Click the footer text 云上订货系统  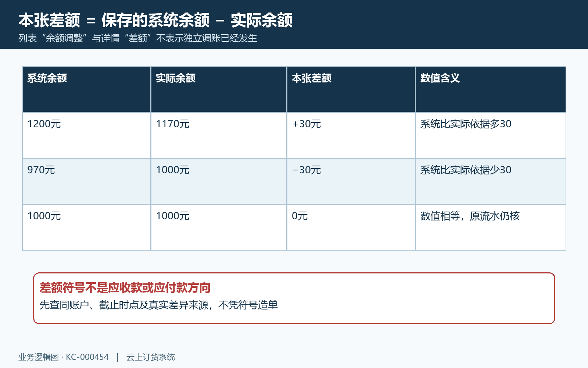tap(151, 357)
